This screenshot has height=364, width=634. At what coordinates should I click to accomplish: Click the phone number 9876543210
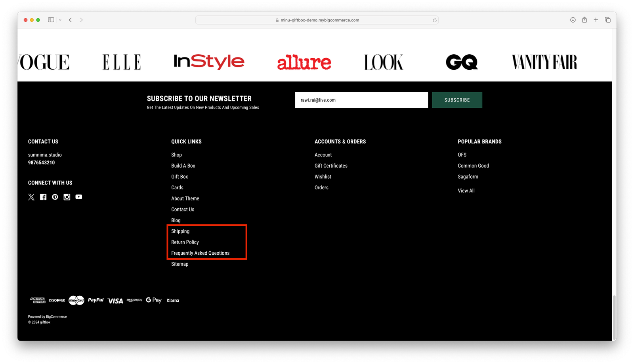tap(41, 163)
